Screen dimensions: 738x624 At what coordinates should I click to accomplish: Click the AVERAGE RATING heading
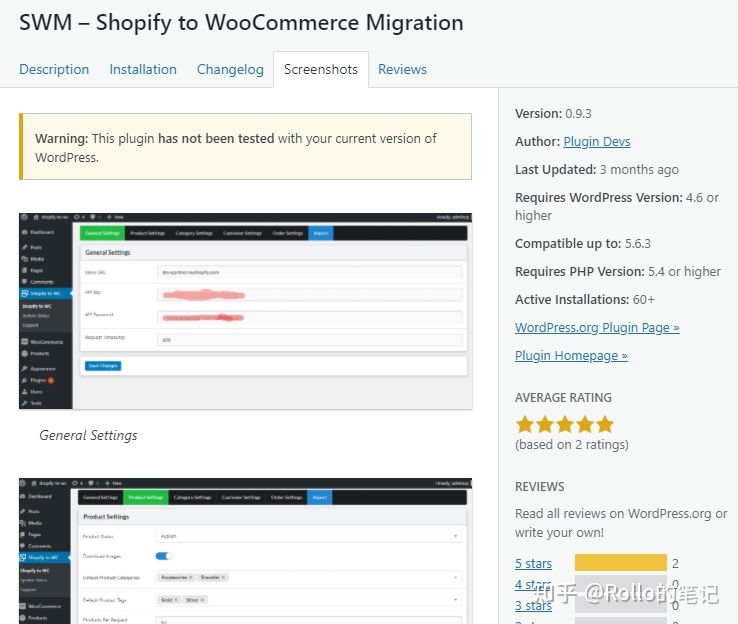[563, 398]
